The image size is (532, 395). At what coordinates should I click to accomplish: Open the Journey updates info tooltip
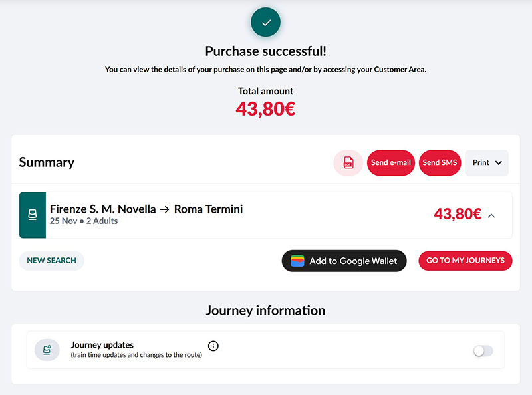(213, 346)
